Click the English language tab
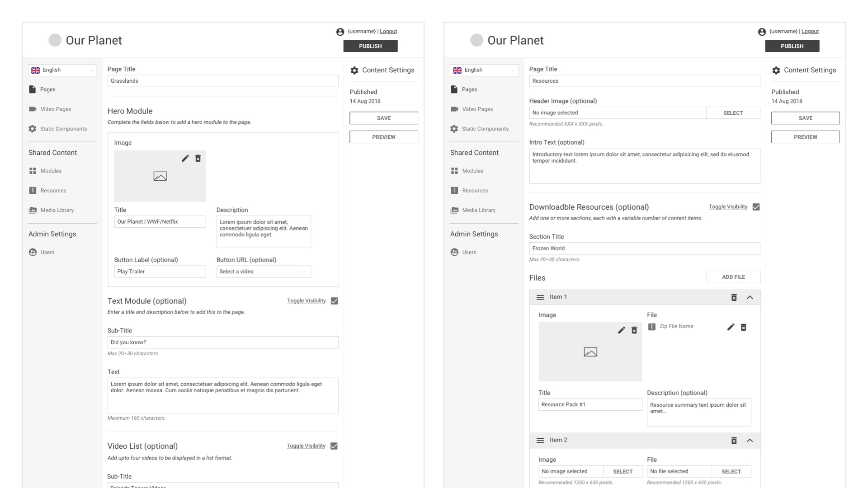The image size is (868, 488). click(x=62, y=70)
